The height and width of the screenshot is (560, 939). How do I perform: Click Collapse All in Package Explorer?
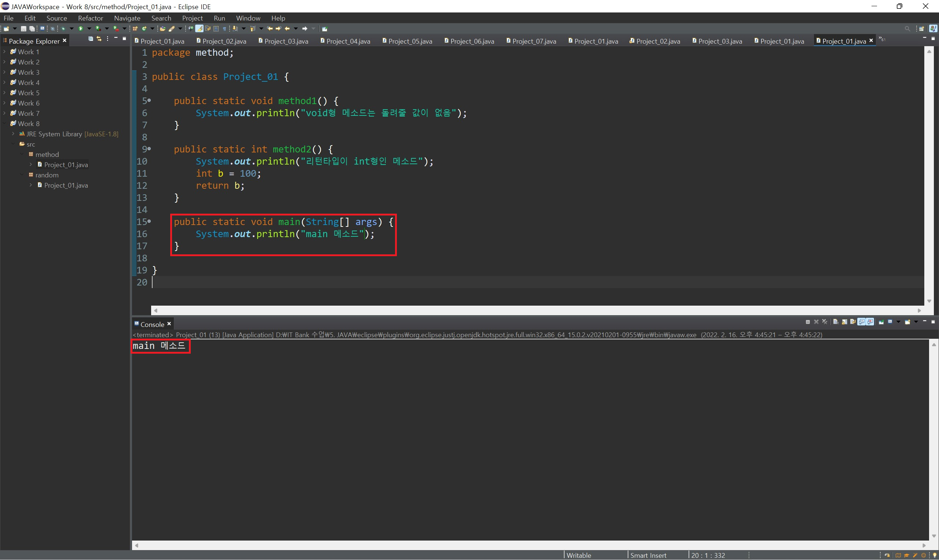(91, 39)
